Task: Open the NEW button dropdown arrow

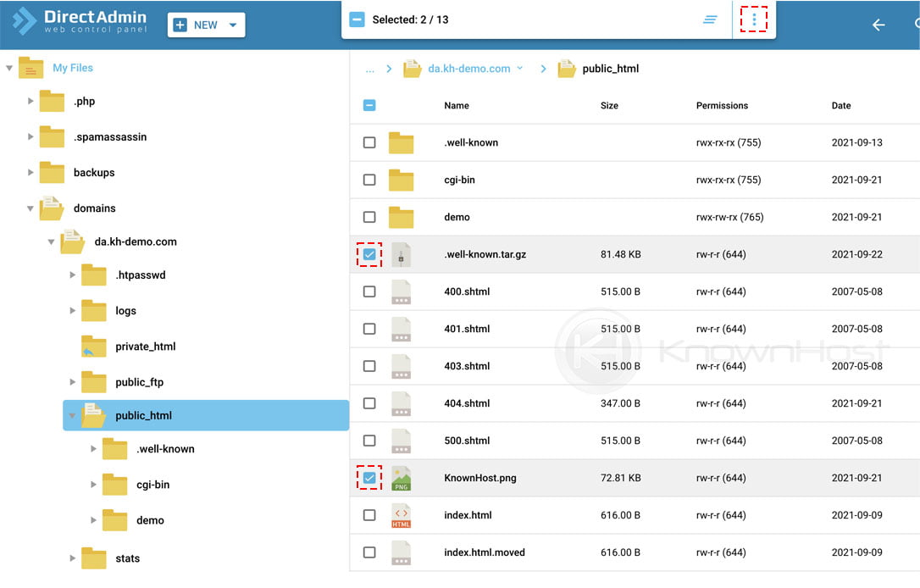Action: [230, 25]
